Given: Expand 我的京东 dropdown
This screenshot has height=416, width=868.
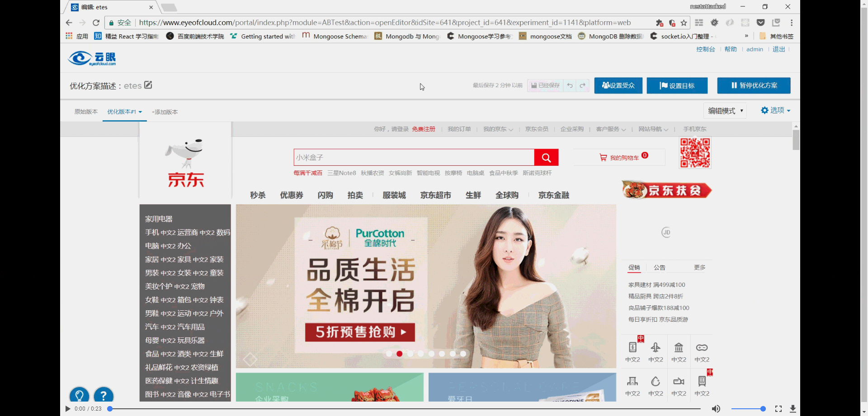Looking at the screenshot, I should click(x=498, y=129).
